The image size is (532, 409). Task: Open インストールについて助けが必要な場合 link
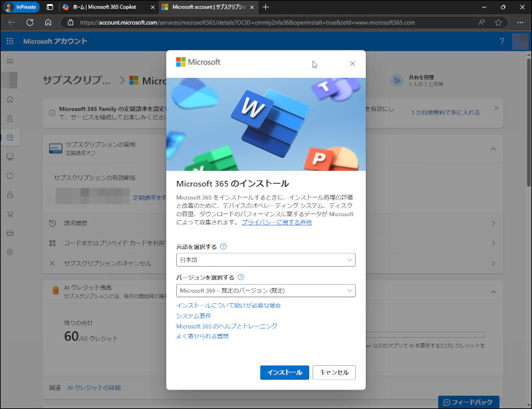(228, 305)
